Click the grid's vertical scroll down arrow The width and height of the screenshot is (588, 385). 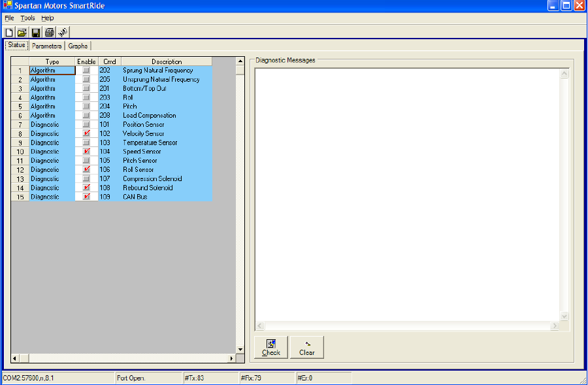pyautogui.click(x=240, y=349)
